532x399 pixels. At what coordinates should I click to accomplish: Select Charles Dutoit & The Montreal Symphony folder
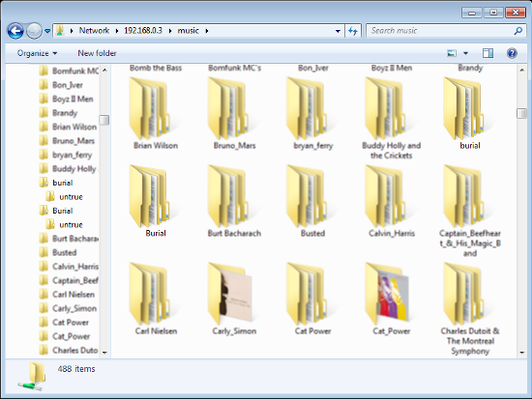[464, 294]
